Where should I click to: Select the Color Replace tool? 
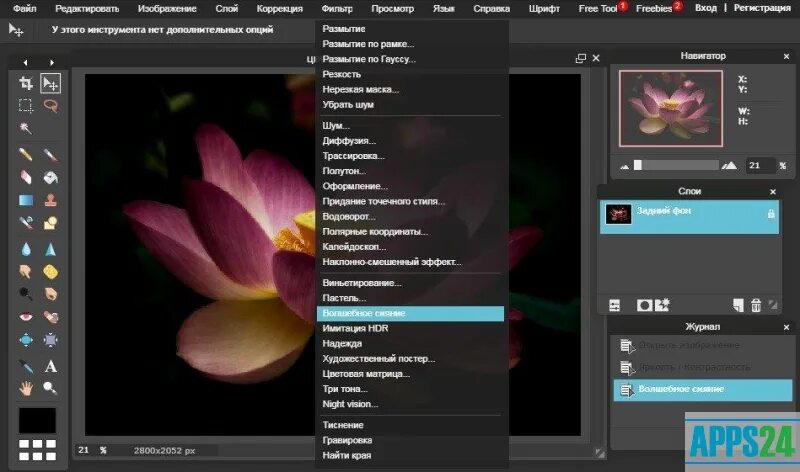[x=26, y=222]
